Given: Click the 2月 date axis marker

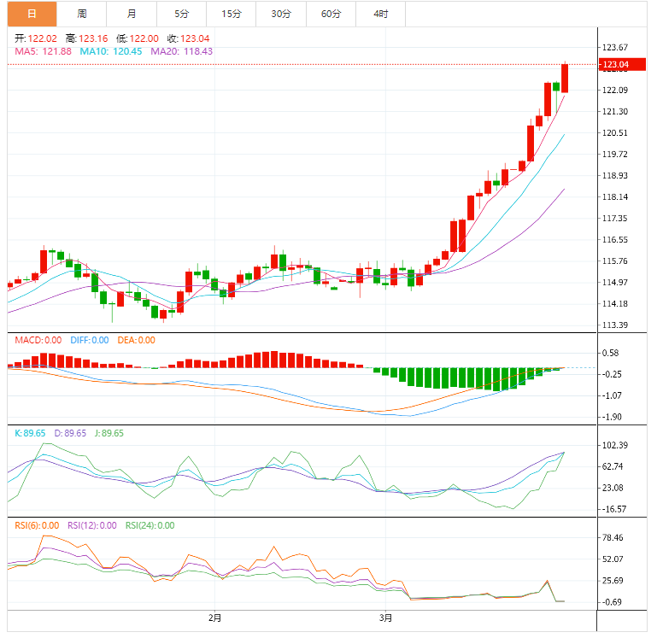Looking at the screenshot, I should click(x=214, y=618).
